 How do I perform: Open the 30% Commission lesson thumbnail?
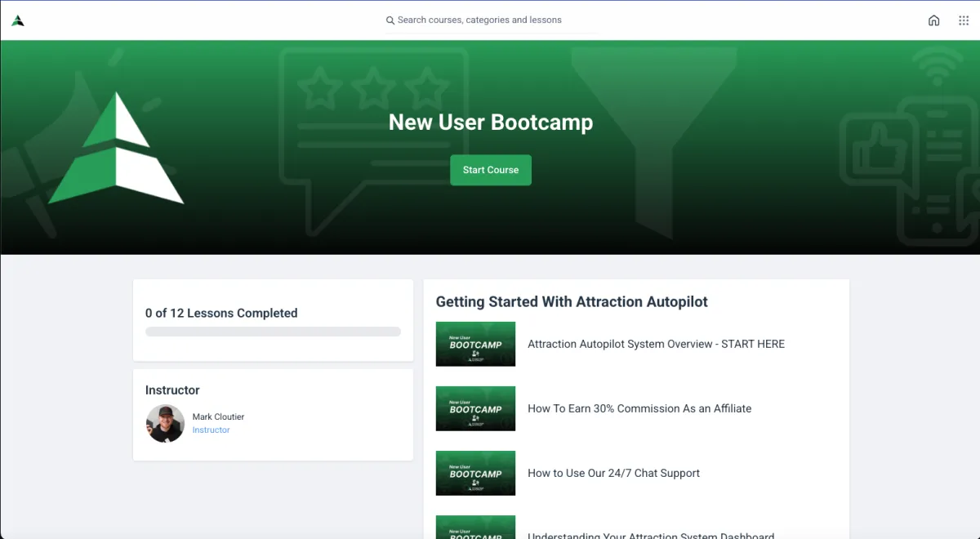(x=475, y=408)
